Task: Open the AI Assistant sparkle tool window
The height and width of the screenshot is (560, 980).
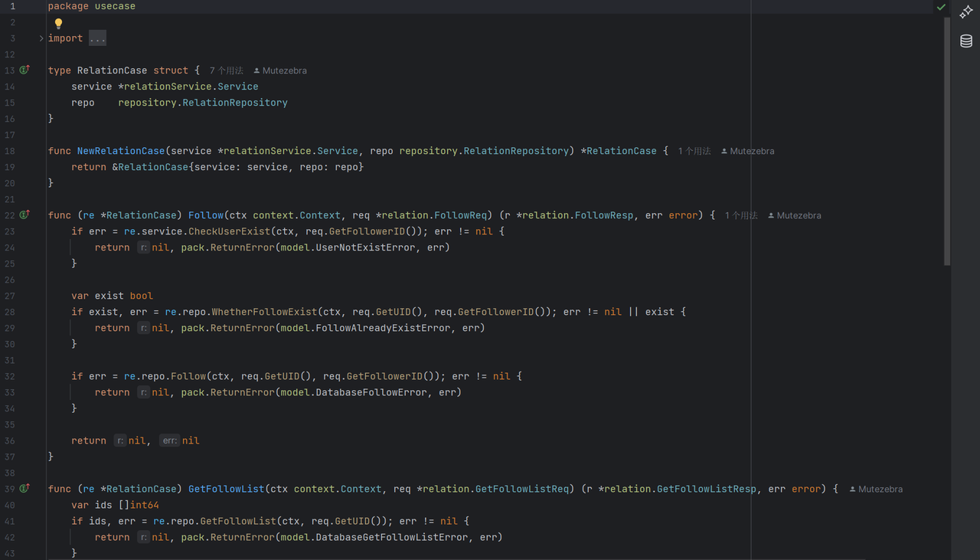Action: (x=966, y=12)
